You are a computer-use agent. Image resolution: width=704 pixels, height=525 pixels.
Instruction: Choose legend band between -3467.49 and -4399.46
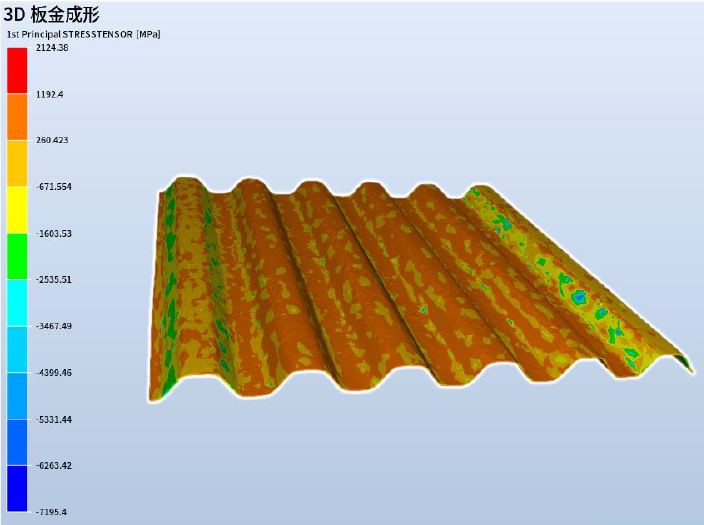17,349
